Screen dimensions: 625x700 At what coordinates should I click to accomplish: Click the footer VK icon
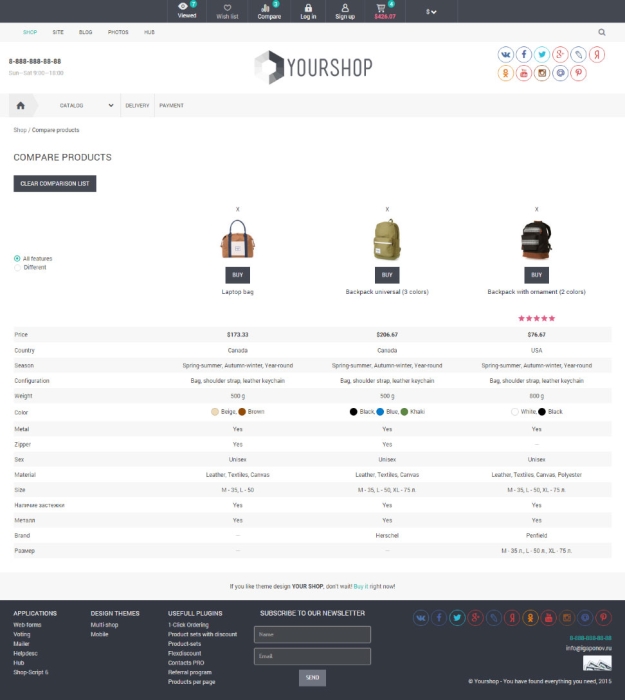(x=421, y=618)
